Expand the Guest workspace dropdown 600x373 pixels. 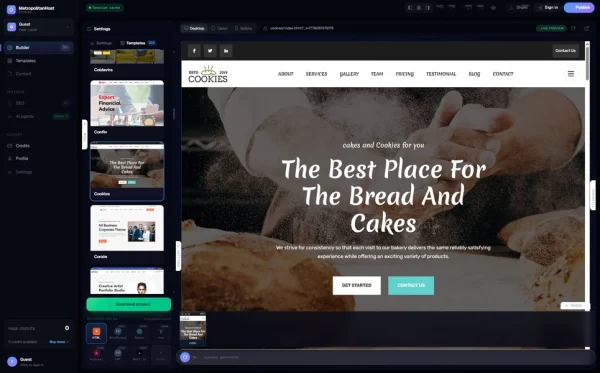click(x=39, y=26)
